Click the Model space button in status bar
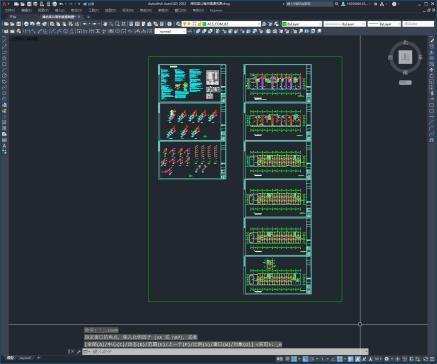 coord(279,359)
